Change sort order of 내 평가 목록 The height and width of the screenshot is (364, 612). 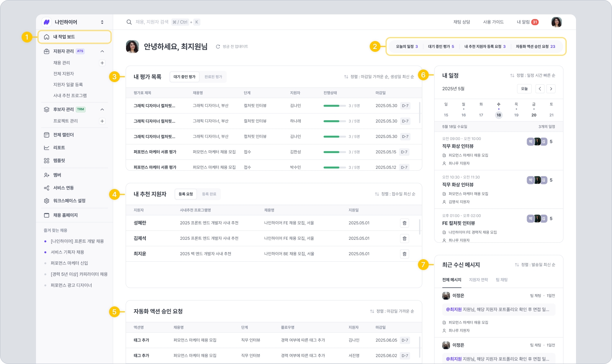pyautogui.click(x=379, y=77)
